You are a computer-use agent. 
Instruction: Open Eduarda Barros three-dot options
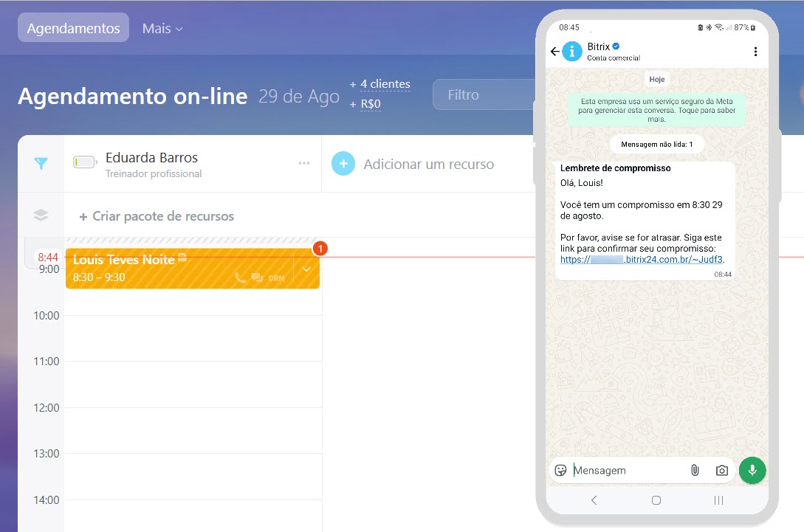pyautogui.click(x=304, y=163)
